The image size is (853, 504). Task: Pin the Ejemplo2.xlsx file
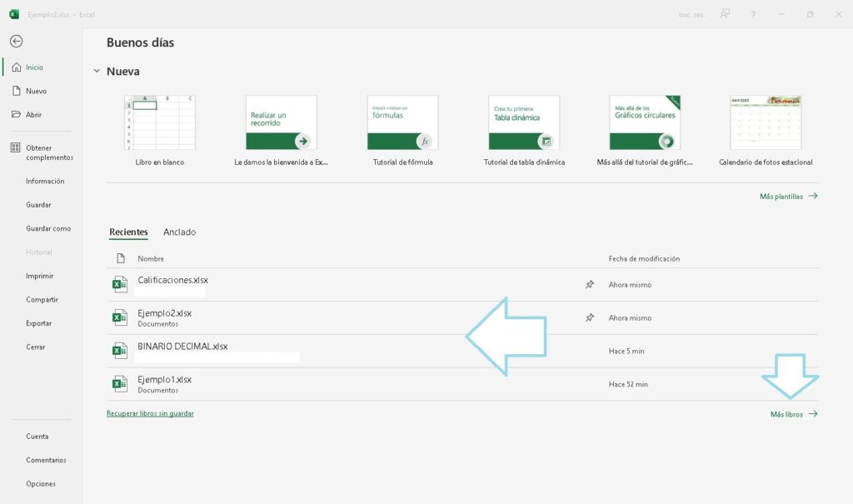coord(590,318)
